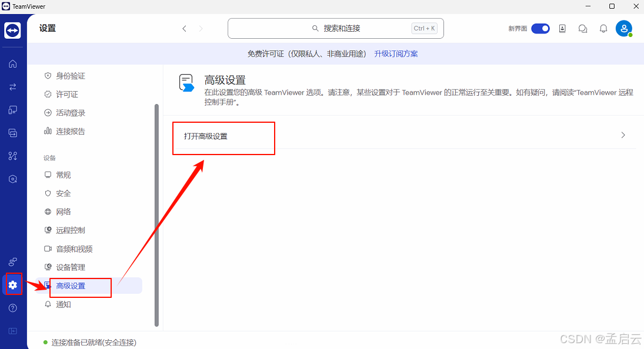Open the connected users icon above the gear

coord(13,261)
